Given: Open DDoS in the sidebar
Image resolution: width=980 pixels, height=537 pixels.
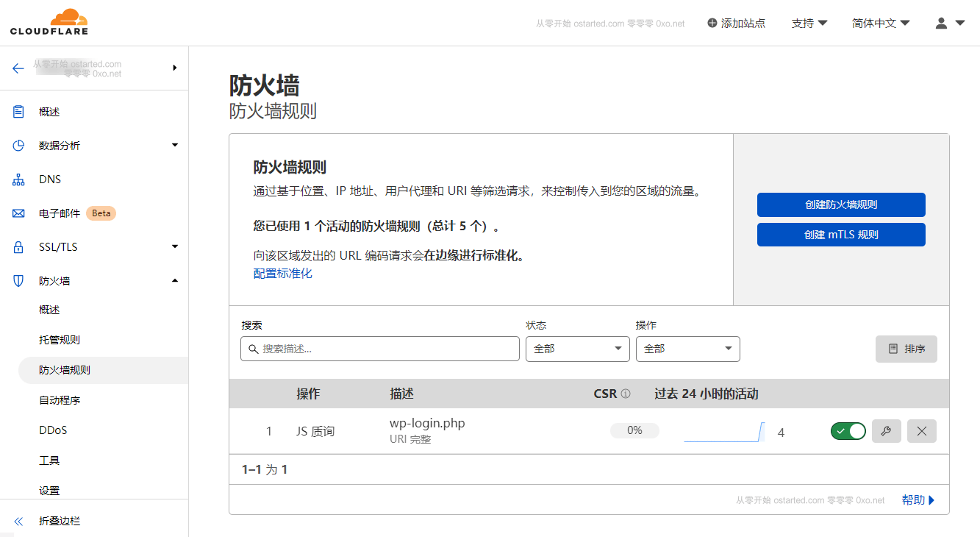Looking at the screenshot, I should (x=53, y=430).
